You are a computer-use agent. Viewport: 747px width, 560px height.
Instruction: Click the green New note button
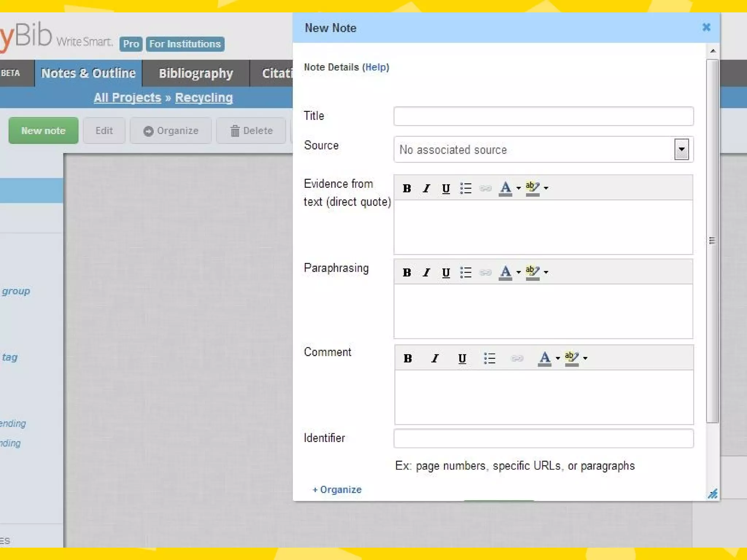click(43, 131)
